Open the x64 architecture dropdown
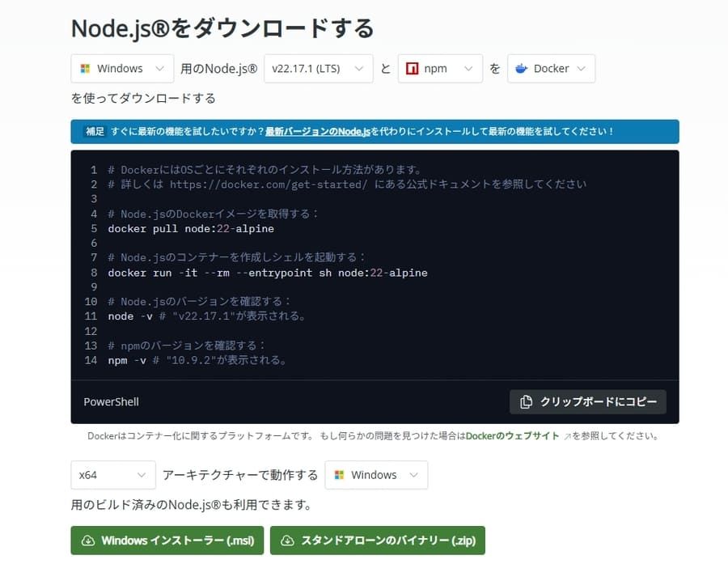 point(113,475)
